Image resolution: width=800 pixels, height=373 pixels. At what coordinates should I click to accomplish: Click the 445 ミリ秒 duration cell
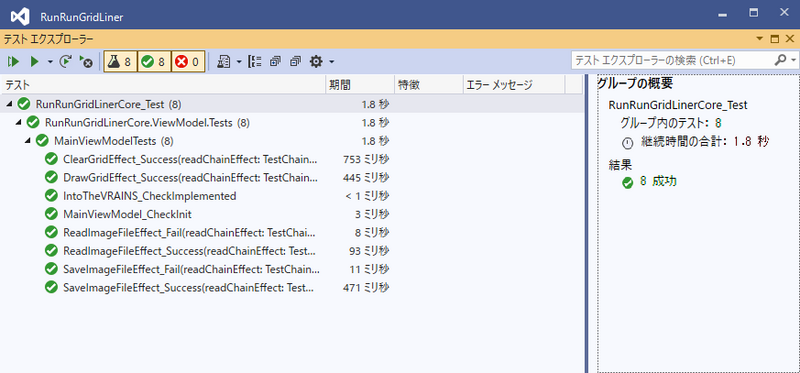pyautogui.click(x=366, y=178)
